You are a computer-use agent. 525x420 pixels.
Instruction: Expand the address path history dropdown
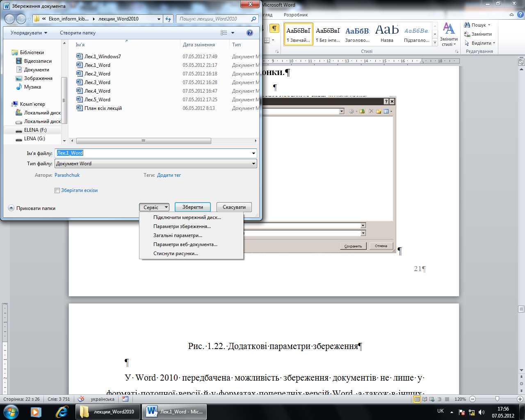coord(159,19)
